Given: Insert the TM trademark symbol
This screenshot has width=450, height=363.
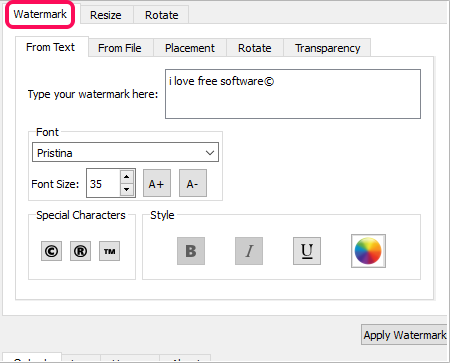Looking at the screenshot, I should (109, 251).
